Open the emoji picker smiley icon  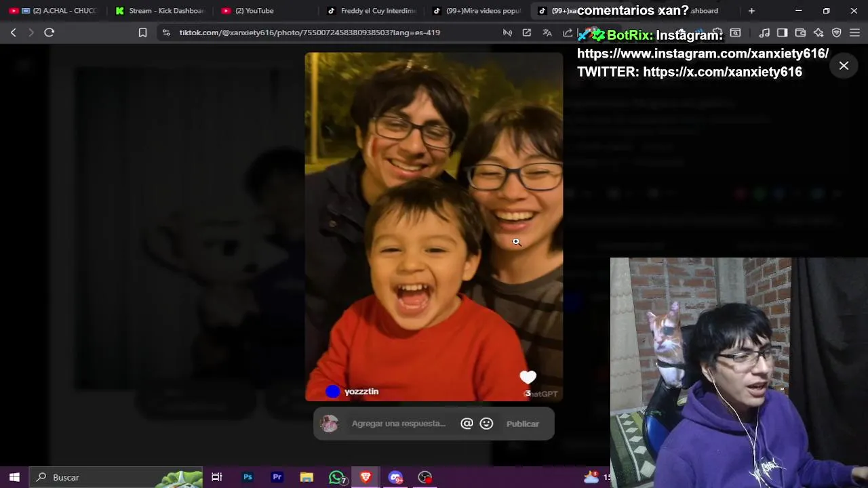[486, 424]
